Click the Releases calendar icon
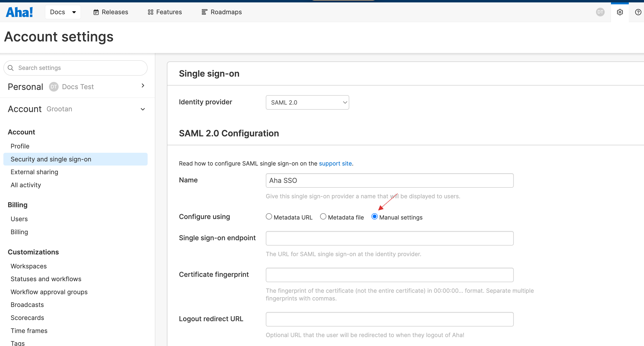This screenshot has height=346, width=644. pyautogui.click(x=96, y=12)
